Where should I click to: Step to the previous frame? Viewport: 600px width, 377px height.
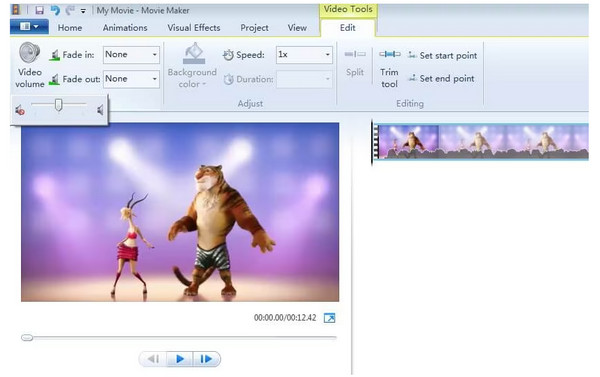point(153,359)
